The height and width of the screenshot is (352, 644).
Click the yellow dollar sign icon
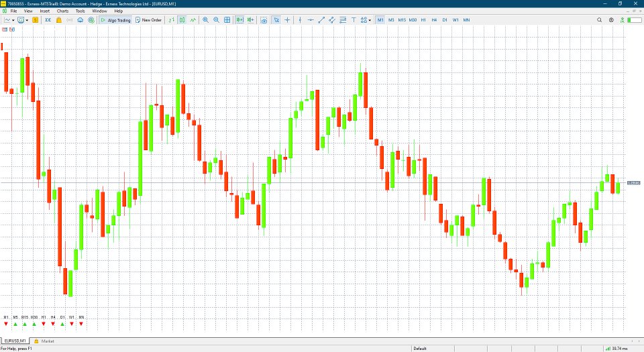pyautogui.click(x=36, y=19)
